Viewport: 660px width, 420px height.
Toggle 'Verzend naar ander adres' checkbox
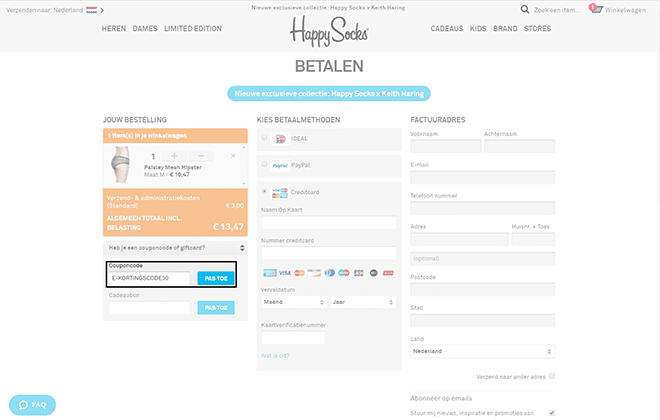(552, 376)
